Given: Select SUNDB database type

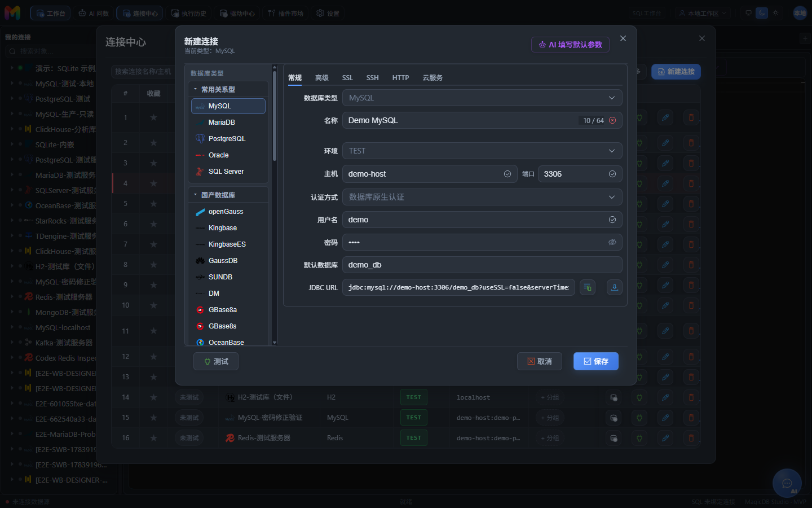Looking at the screenshot, I should coord(228,277).
